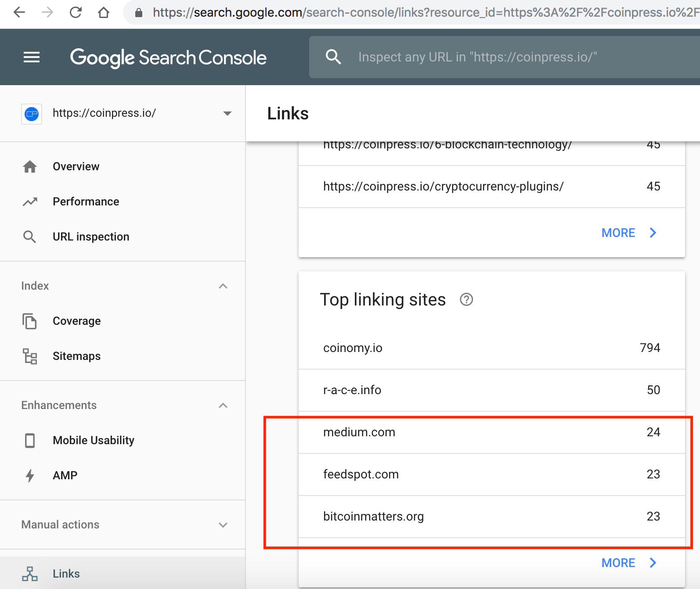Select the feedspot.com row
This screenshot has height=589, width=700.
492,474
